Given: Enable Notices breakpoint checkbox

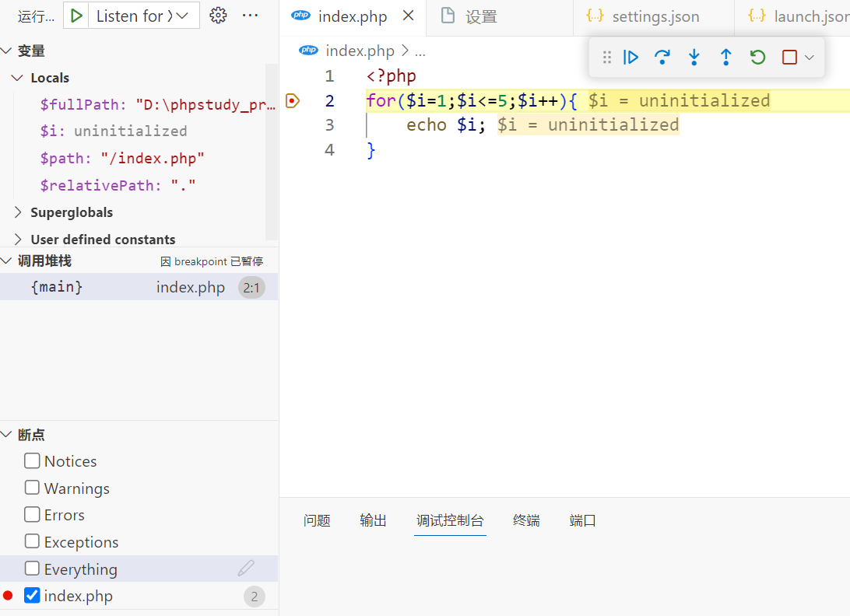Looking at the screenshot, I should coord(32,460).
